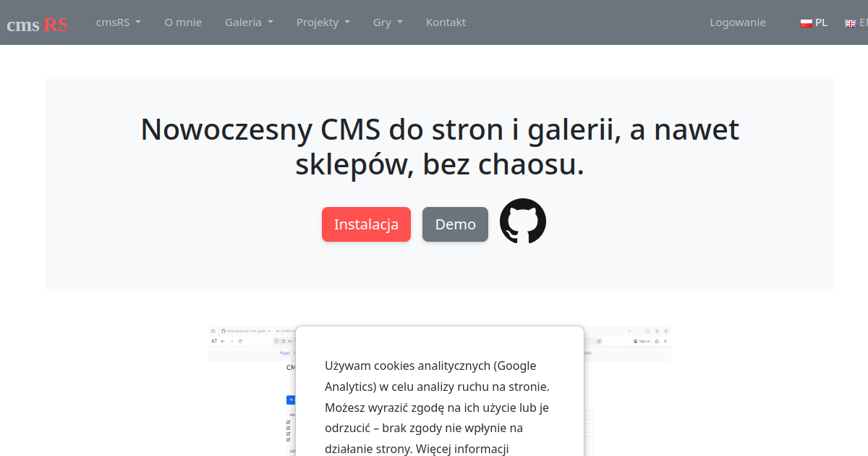Switch language to English flag
The image size is (868, 456).
[x=856, y=22]
